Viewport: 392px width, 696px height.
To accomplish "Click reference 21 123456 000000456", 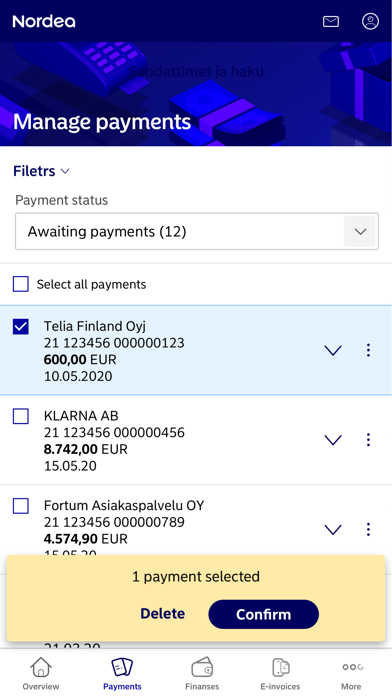I will point(114,432).
